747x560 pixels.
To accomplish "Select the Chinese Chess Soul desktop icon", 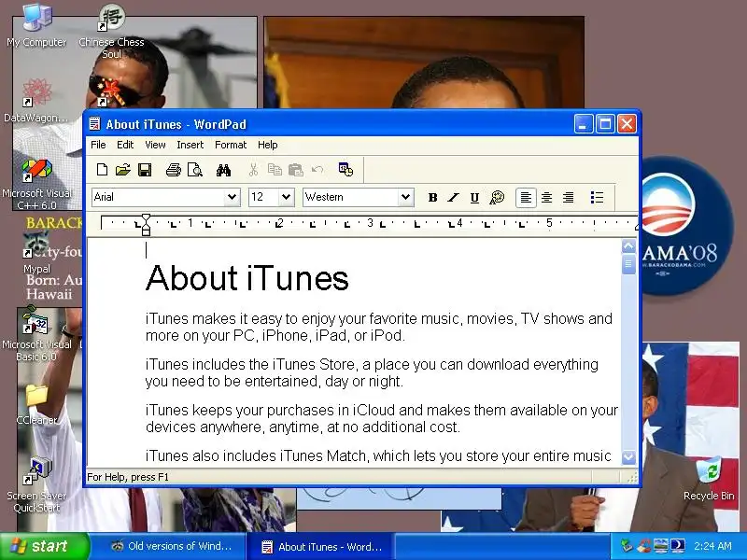I will pyautogui.click(x=111, y=31).
